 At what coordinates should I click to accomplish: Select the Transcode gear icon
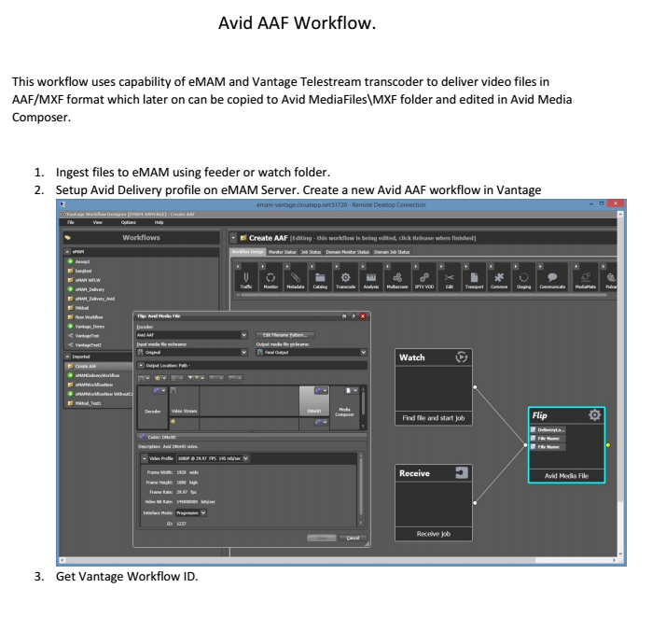[x=345, y=277]
